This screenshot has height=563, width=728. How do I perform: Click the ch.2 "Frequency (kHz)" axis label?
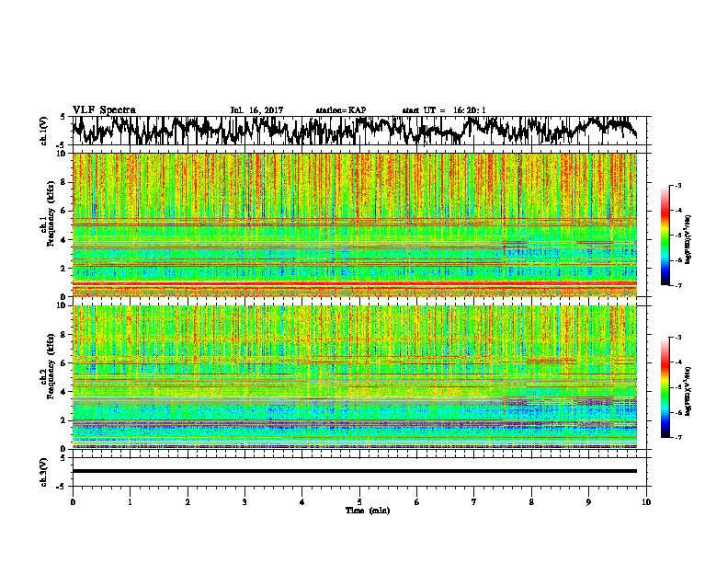click(x=51, y=366)
